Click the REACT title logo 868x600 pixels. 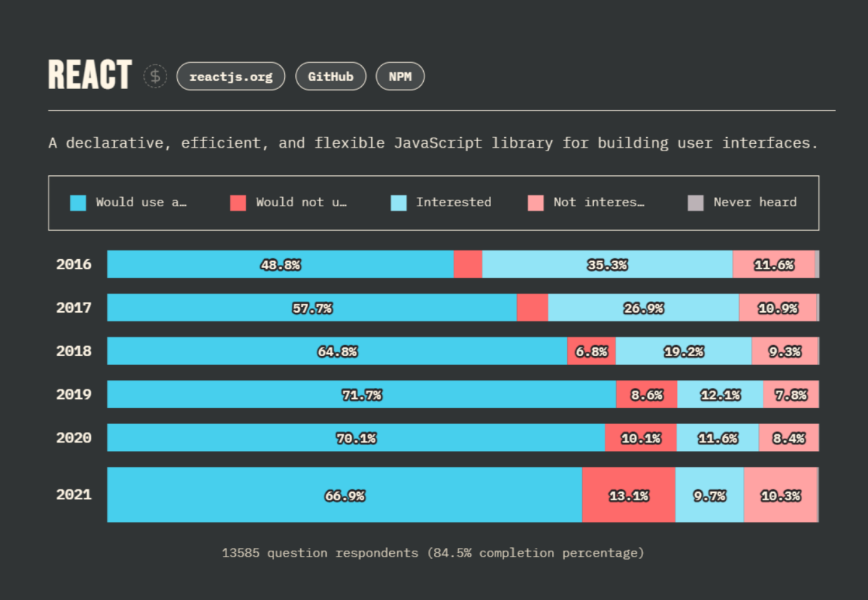pyautogui.click(x=89, y=73)
